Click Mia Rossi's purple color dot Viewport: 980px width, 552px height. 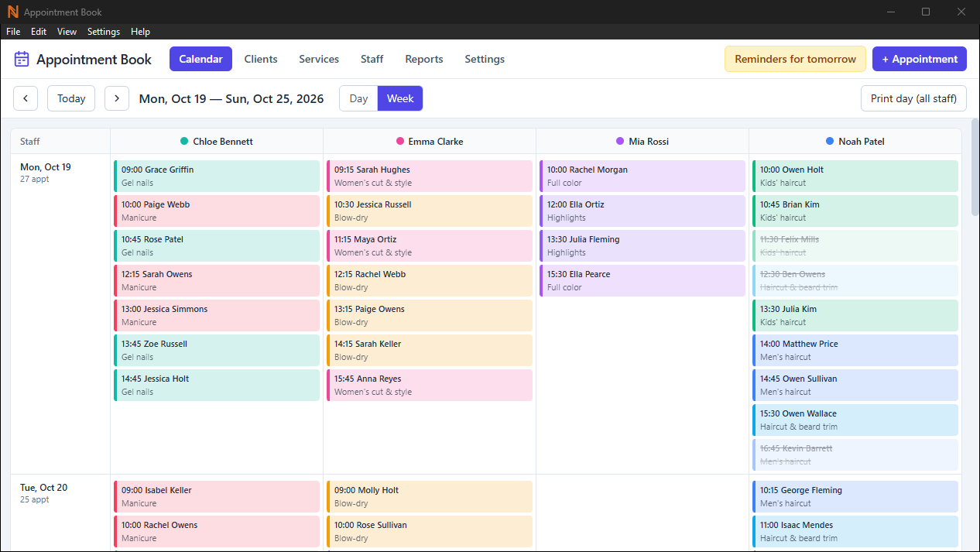620,142
